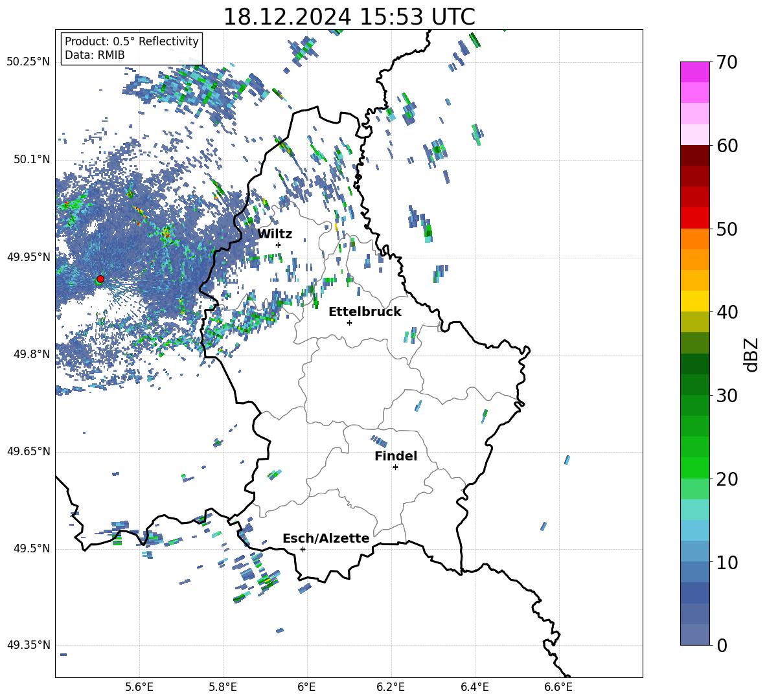Viewport: 767px width, 700px height.
Task: Click the magenta segment at colorbar top
Action: [694, 72]
